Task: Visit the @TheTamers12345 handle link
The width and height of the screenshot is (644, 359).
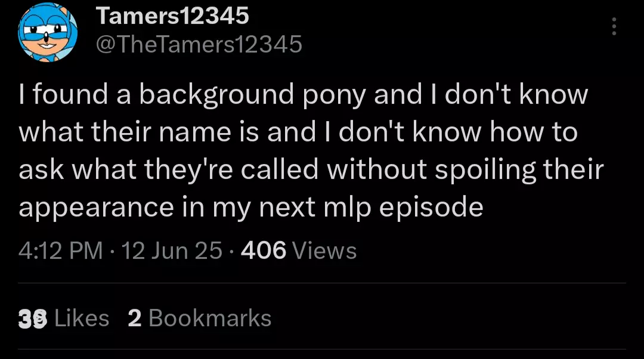Action: [199, 44]
